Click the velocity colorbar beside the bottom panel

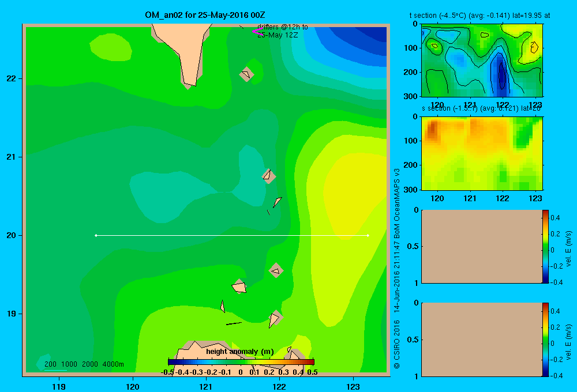(x=545, y=340)
